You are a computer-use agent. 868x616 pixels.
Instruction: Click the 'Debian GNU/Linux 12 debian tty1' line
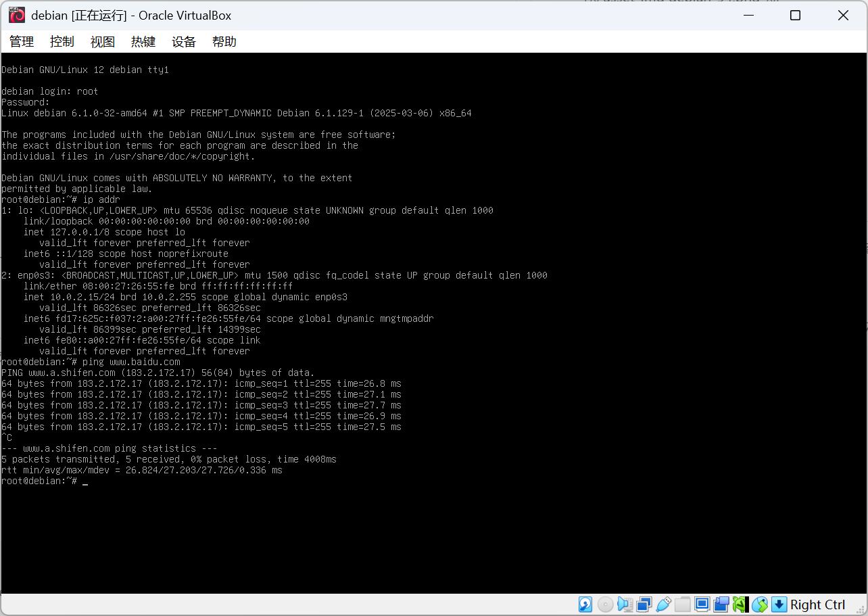point(85,70)
